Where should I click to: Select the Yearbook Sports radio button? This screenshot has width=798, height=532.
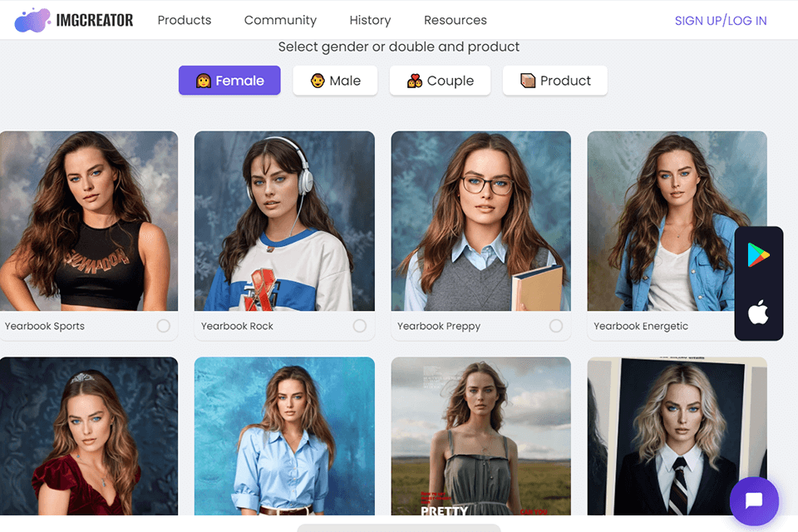(164, 326)
